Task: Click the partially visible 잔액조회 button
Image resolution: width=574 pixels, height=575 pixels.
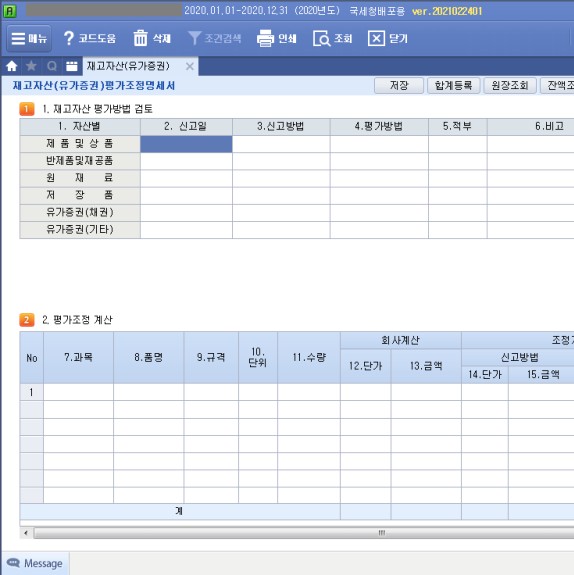Action: [557, 86]
